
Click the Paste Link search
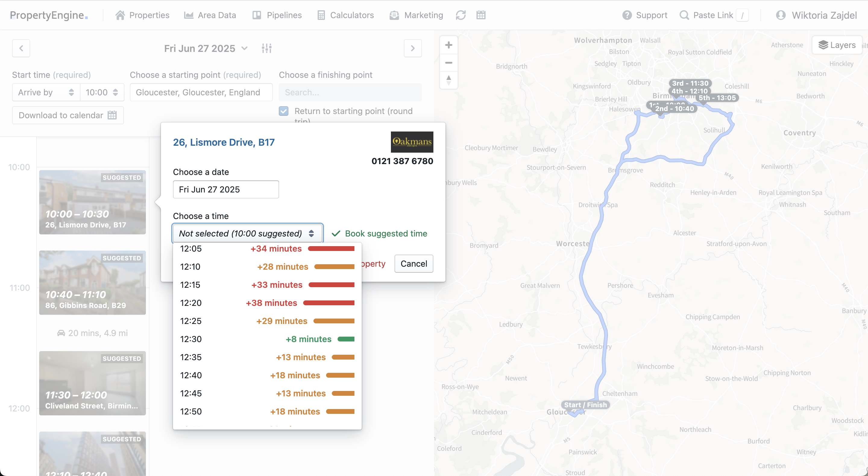click(714, 15)
